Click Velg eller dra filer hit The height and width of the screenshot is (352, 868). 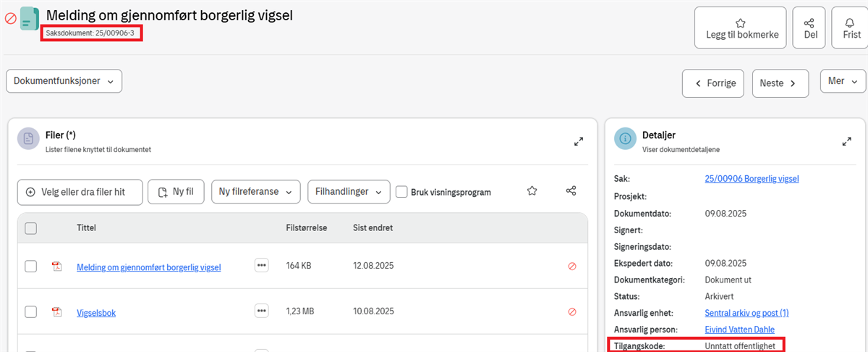coord(80,192)
